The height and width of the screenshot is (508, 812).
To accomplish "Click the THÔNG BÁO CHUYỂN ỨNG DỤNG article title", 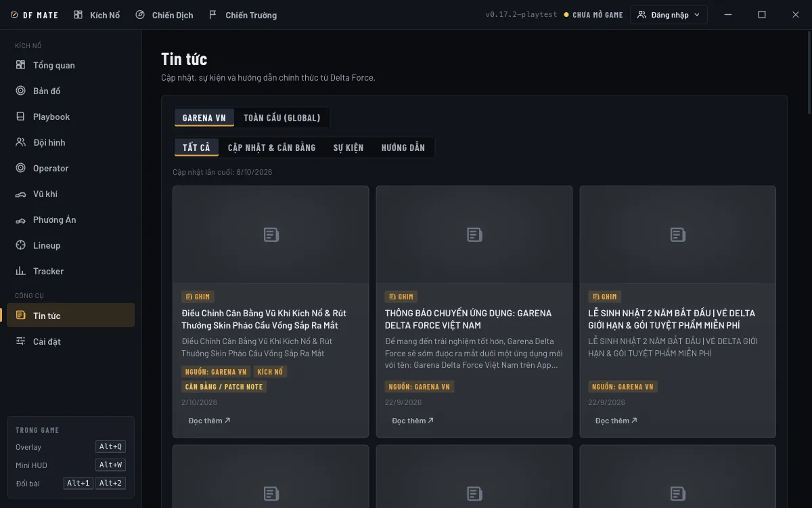I will 468,319.
